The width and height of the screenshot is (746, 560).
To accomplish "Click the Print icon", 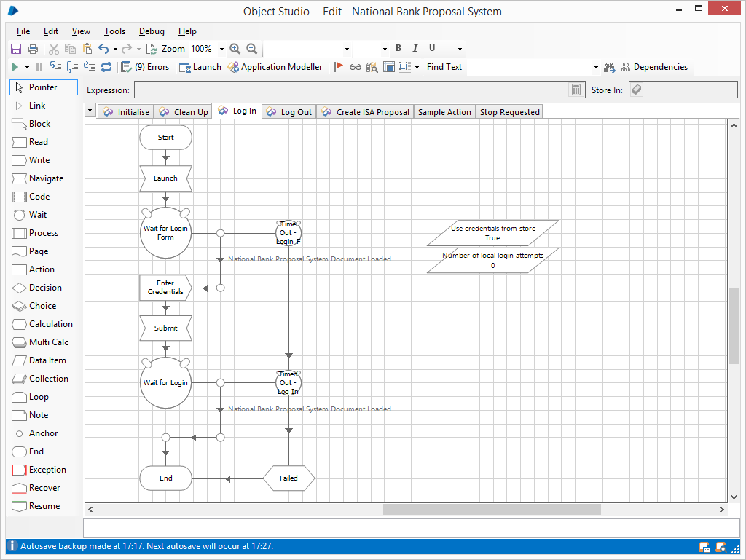I will pos(33,49).
